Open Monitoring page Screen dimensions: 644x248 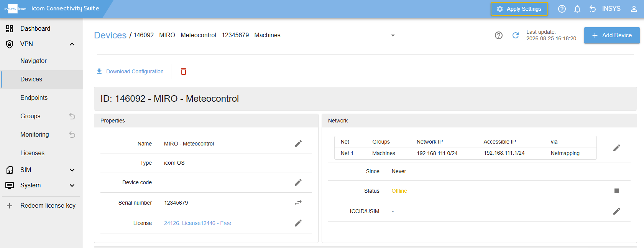coord(34,135)
